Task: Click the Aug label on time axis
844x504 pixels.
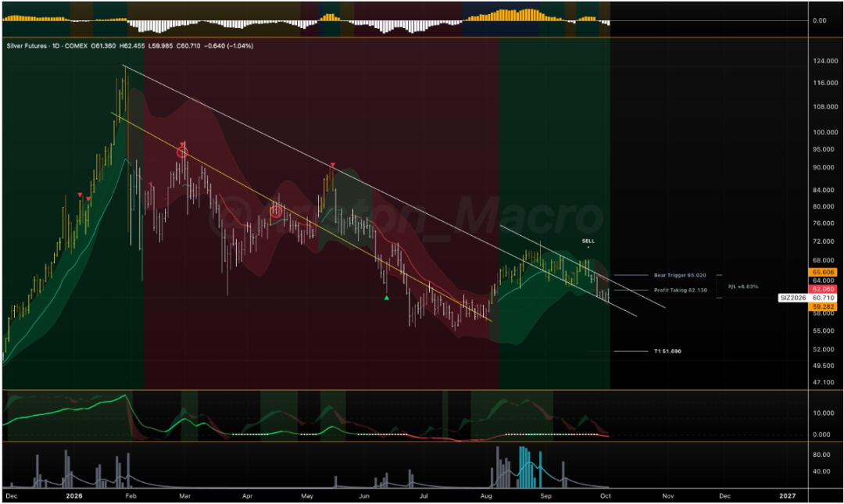Action: [485, 496]
